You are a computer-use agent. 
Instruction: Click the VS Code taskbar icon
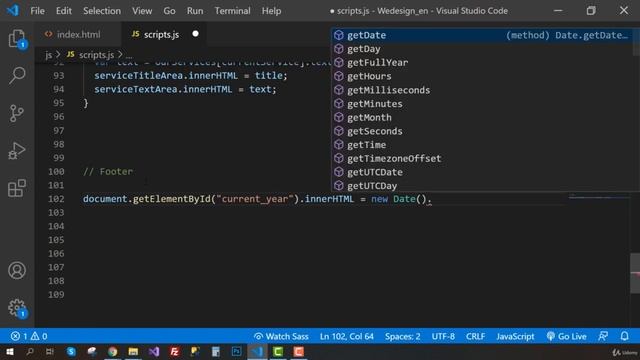[x=257, y=352]
